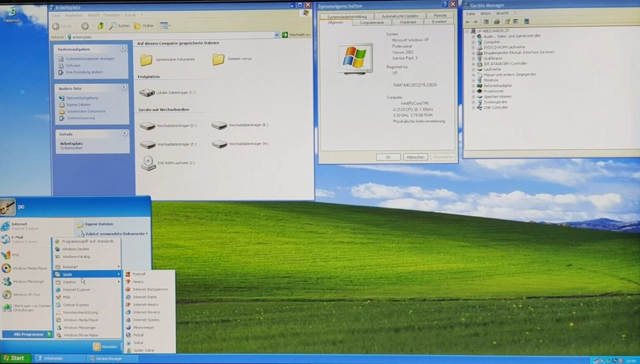
Task: Expand the USB-Controller node
Action: [x=473, y=108]
